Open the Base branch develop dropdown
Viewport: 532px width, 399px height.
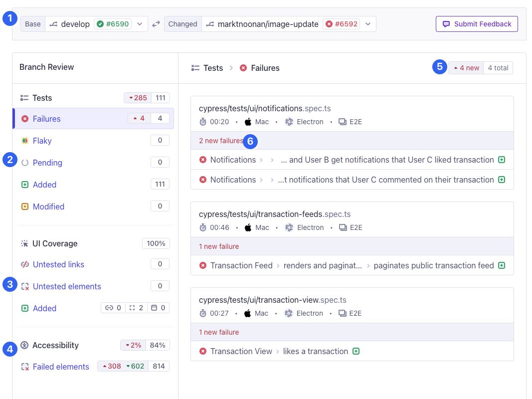[x=140, y=24]
